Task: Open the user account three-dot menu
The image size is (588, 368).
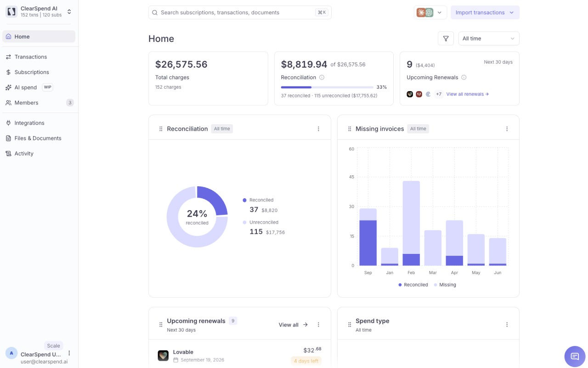Action: (x=69, y=353)
